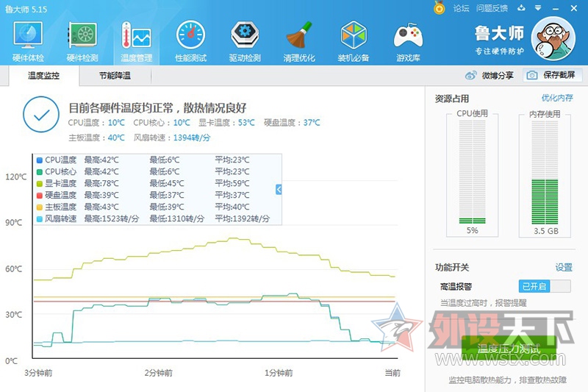Toggle the 硬盘温度 red legend swatch
This screenshot has height=392, width=588.
pyautogui.click(x=40, y=196)
